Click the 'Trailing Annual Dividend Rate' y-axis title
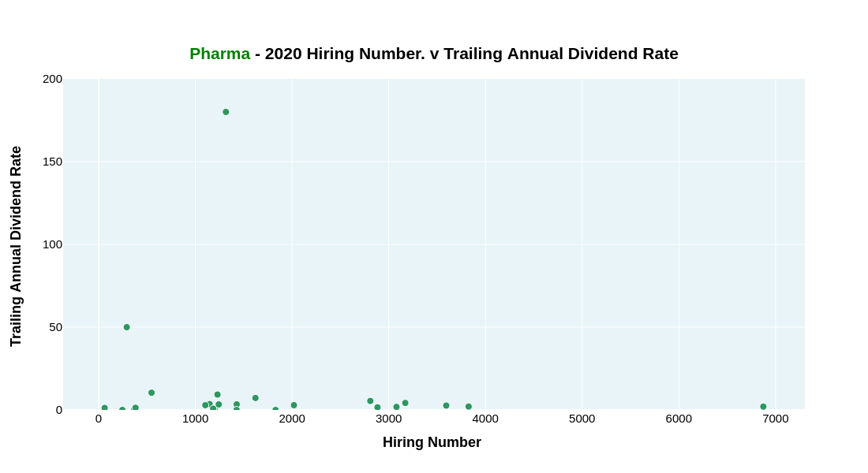This screenshot has width=868, height=473. click(x=16, y=246)
